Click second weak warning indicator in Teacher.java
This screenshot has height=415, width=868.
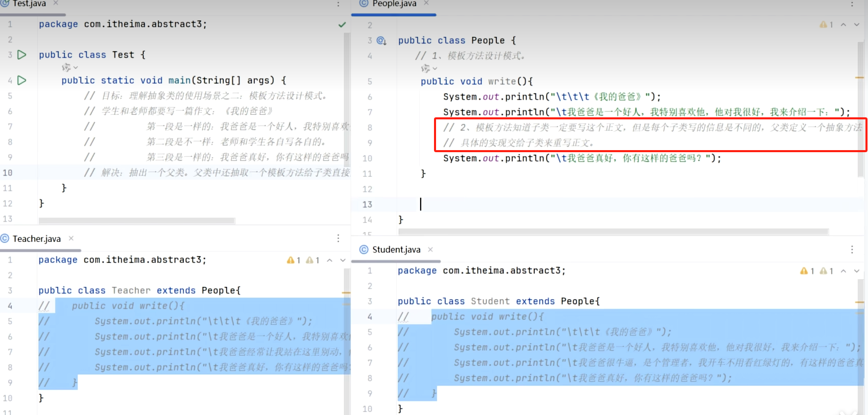click(x=312, y=260)
